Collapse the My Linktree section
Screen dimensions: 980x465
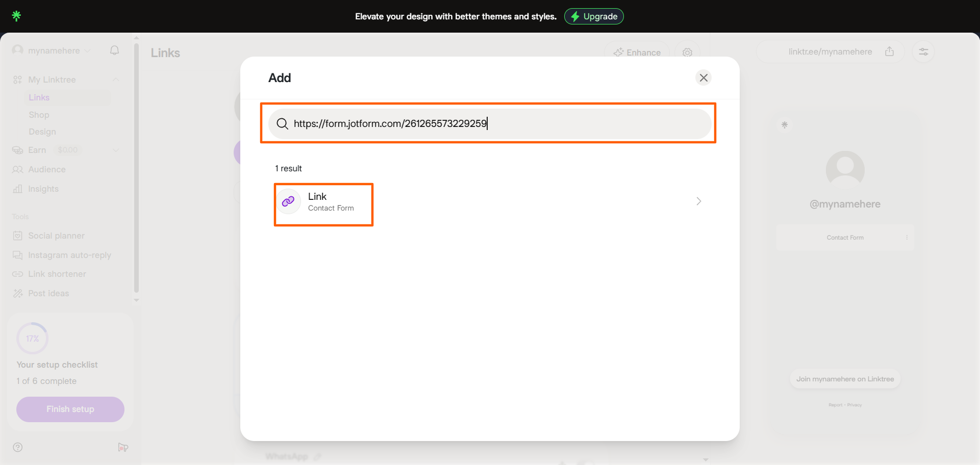(116, 80)
